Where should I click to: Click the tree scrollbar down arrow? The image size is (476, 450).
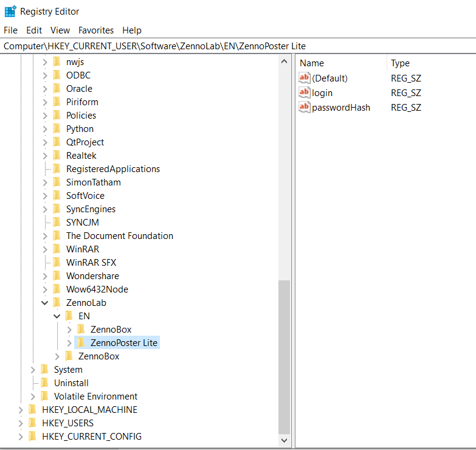[x=284, y=440]
